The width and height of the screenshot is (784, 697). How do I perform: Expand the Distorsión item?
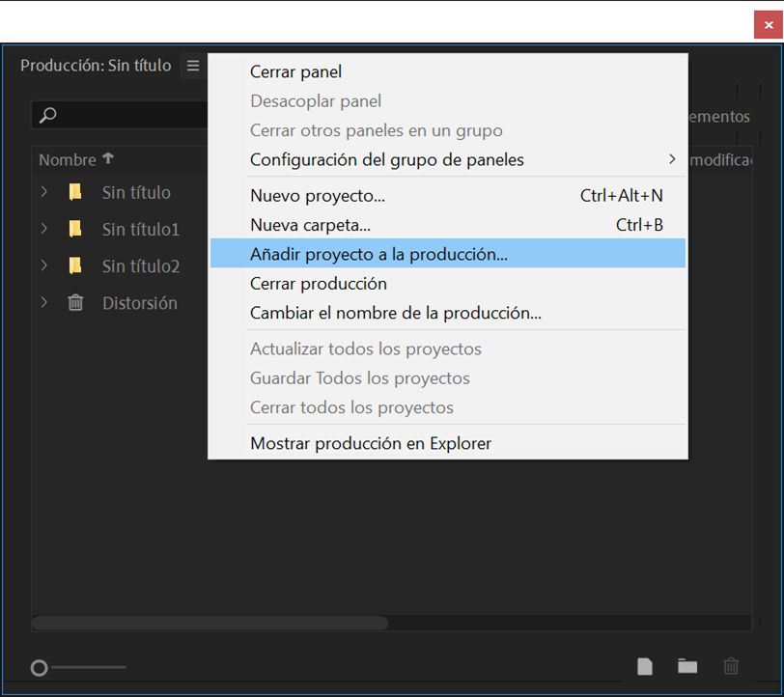tap(42, 302)
